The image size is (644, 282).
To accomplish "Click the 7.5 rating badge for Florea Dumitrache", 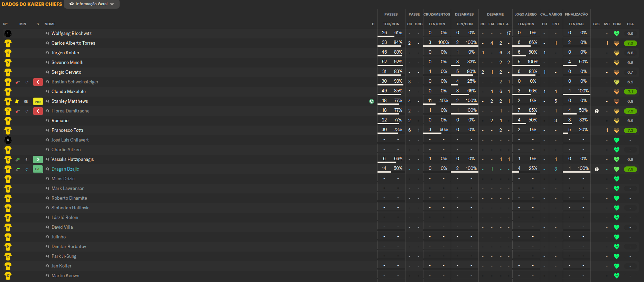I will [x=631, y=111].
